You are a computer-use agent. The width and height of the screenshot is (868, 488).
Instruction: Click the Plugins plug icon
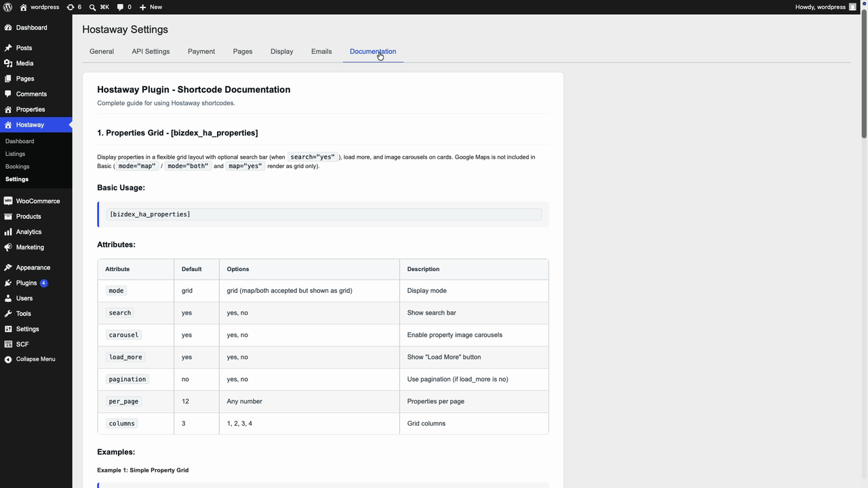[x=8, y=283]
